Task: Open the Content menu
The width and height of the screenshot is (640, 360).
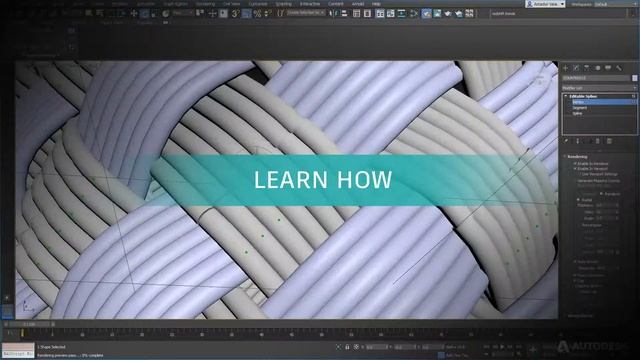Action: coord(336,4)
